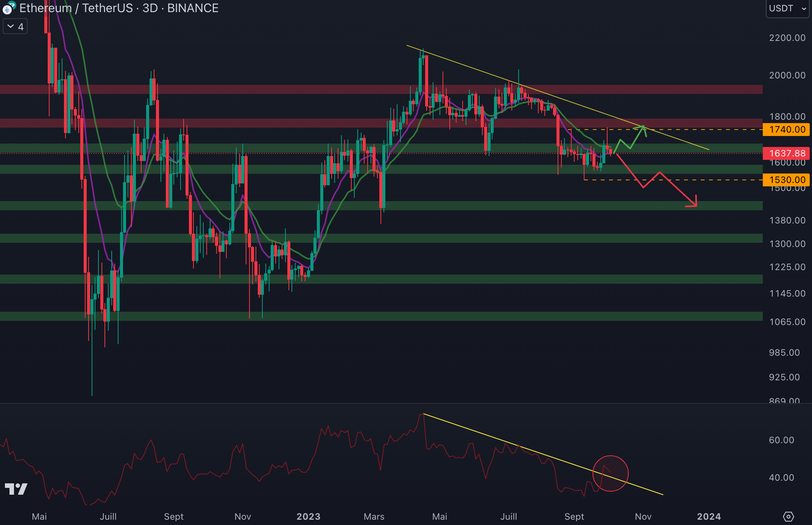Click the TradingView logo watermark
This screenshot has height=525, width=812.
(x=16, y=489)
